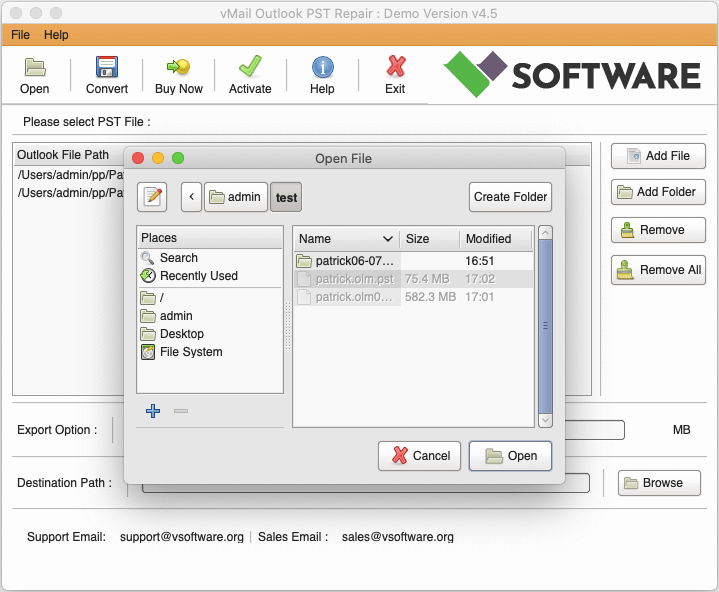Go to the admin folder in path bar
Image resolution: width=719 pixels, height=592 pixels.
[236, 197]
